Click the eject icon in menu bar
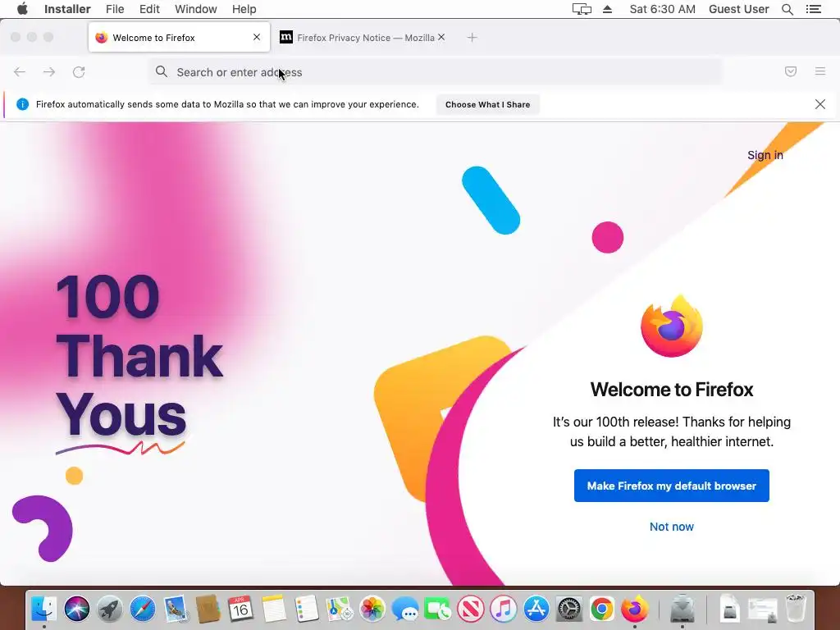Screen dimensions: 840x630 coord(607,9)
